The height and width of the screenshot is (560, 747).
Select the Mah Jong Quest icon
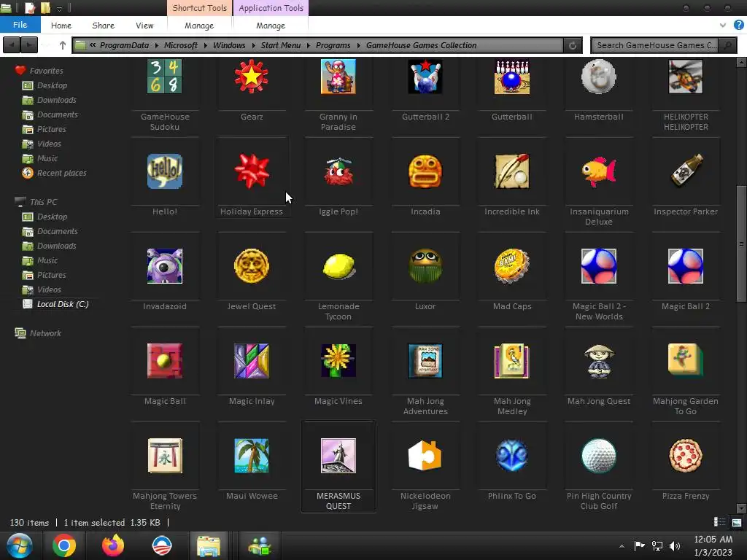coord(599,361)
